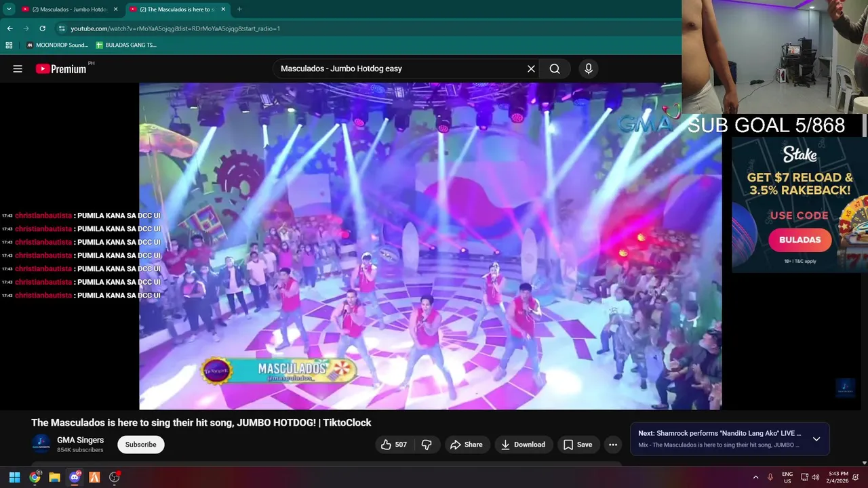Screen dimensions: 868x488
Task: Focus the browser address bar URL
Action: [x=176, y=28]
